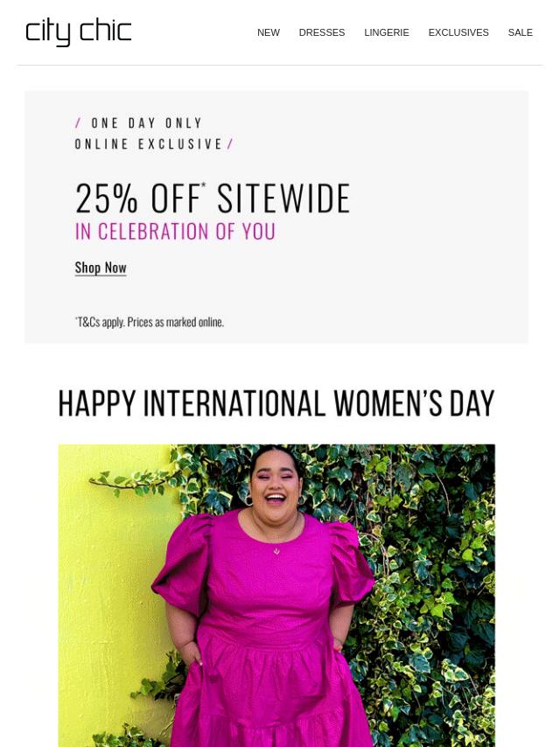
Task: Click the ONE DAY ONLY text
Action: point(147,123)
